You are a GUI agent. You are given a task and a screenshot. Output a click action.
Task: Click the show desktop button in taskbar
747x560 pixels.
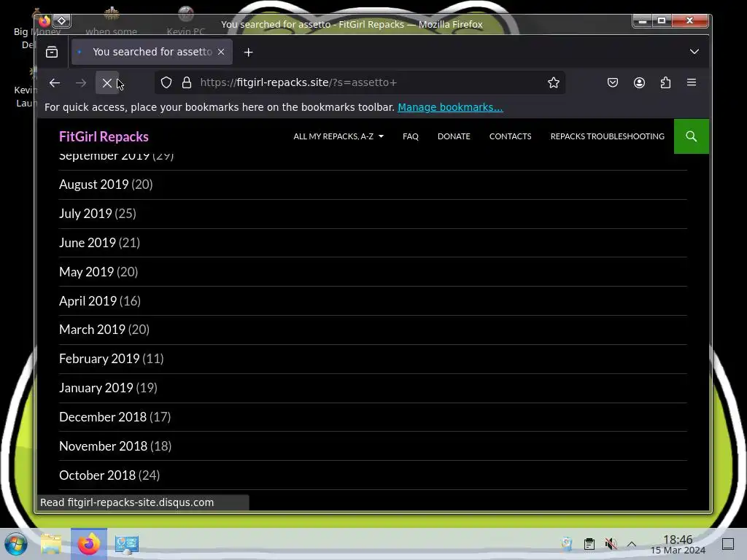(x=728, y=544)
